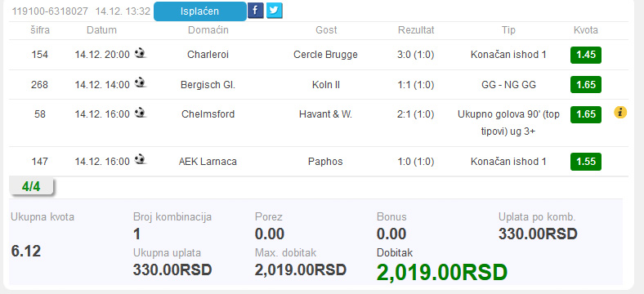This screenshot has height=294, width=644.
Task: Click the 1.65 odds badge for Bergisch Gl.
Action: tap(586, 85)
